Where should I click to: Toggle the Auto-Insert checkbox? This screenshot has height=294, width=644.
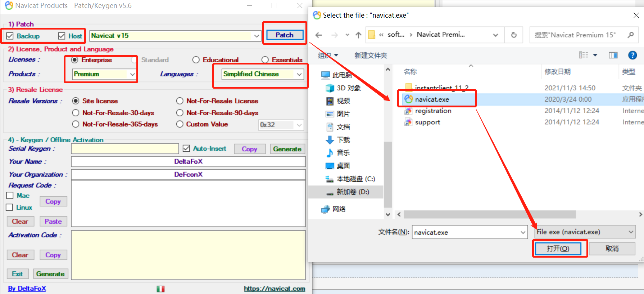(x=186, y=148)
